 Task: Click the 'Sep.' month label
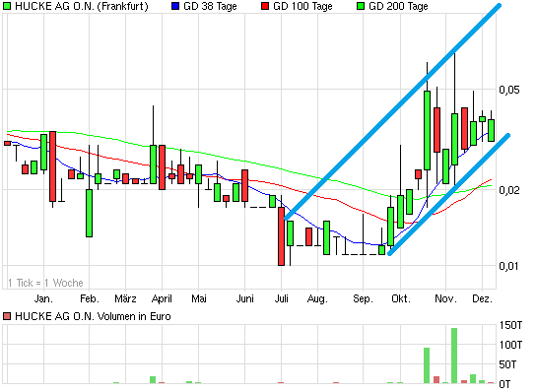pos(363,299)
